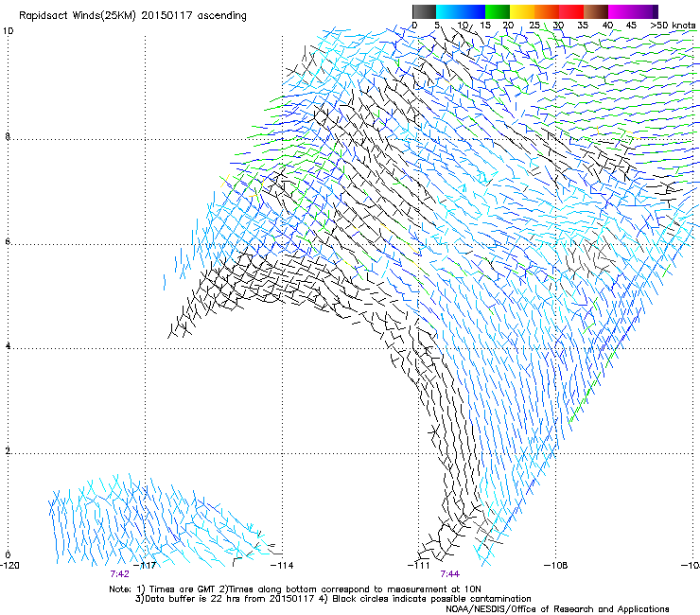Click the title 'Rapidscat Winds(25KM) 20150117 ascending'
This screenshot has width=700, height=615.
click(132, 16)
